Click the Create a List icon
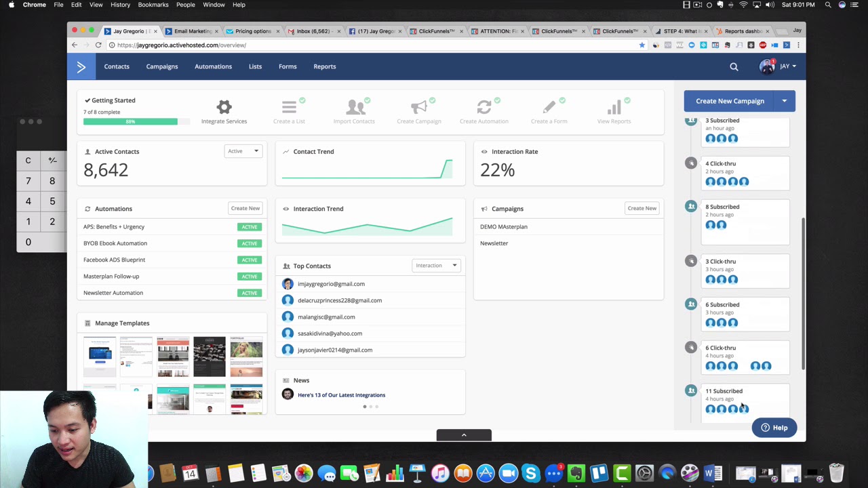This screenshot has height=488, width=868. tap(289, 107)
